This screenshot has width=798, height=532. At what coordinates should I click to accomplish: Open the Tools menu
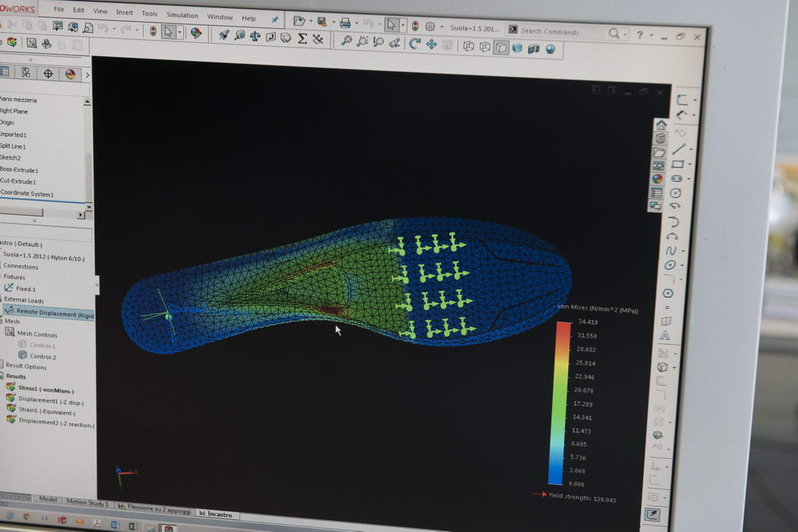coord(149,13)
